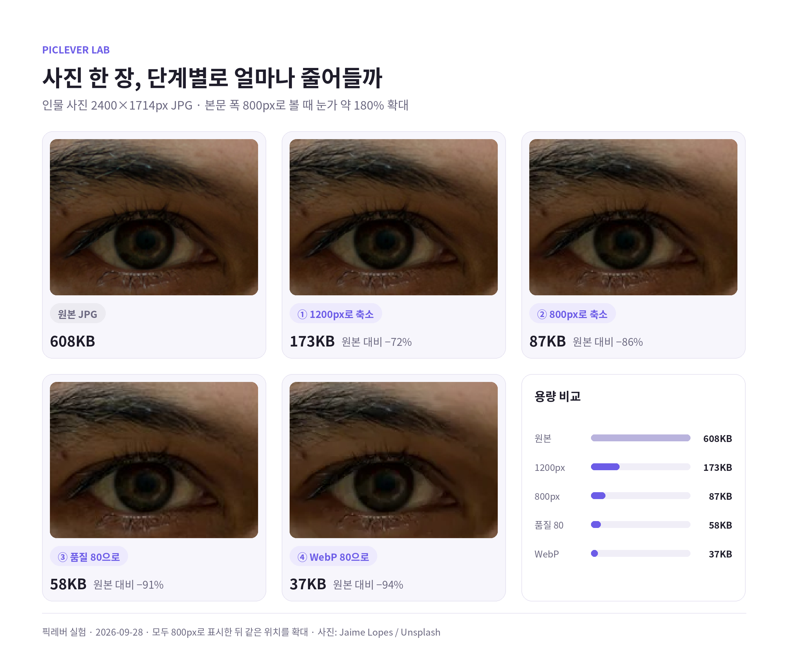Select the ① 1200px로 축소 badge
The image size is (788, 672).
click(336, 314)
